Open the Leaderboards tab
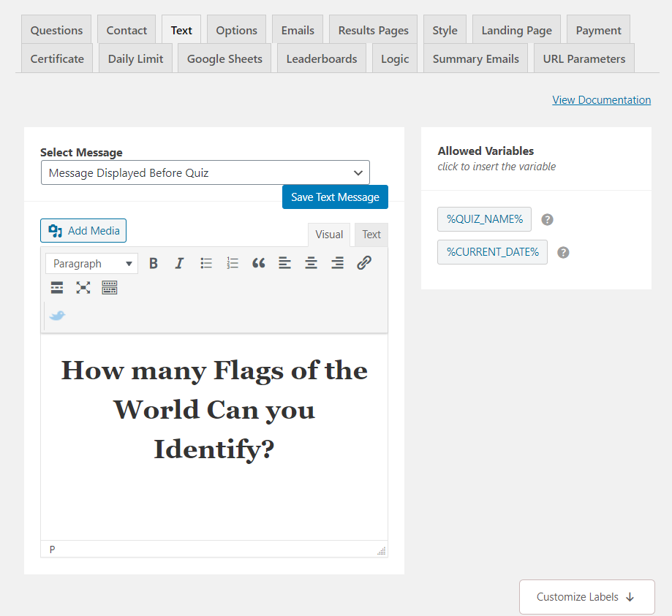 point(321,58)
